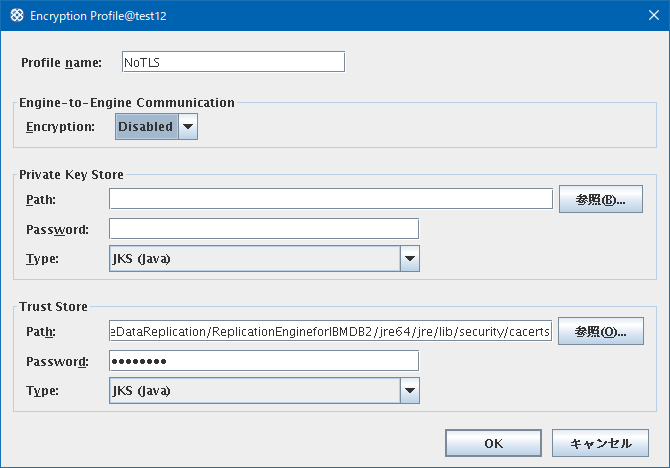Browse for Trust Store path with 参照(O)
Screen dimensions: 670x468
tap(601, 331)
